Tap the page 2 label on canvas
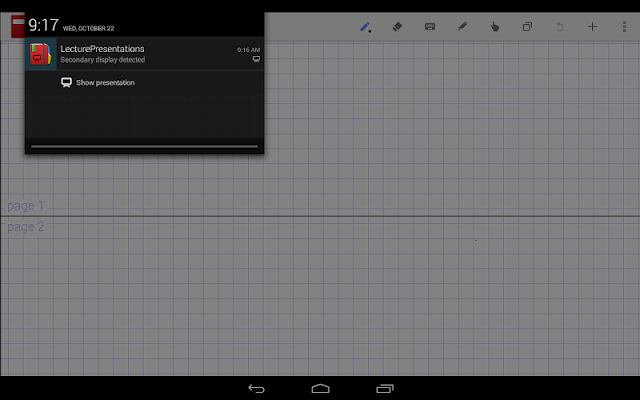The width and height of the screenshot is (640, 400). point(26,227)
